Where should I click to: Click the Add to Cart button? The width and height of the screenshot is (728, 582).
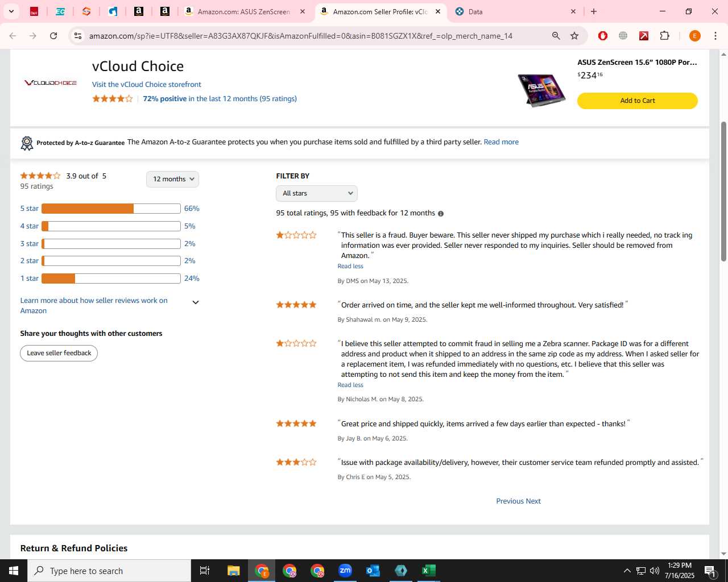638,101
